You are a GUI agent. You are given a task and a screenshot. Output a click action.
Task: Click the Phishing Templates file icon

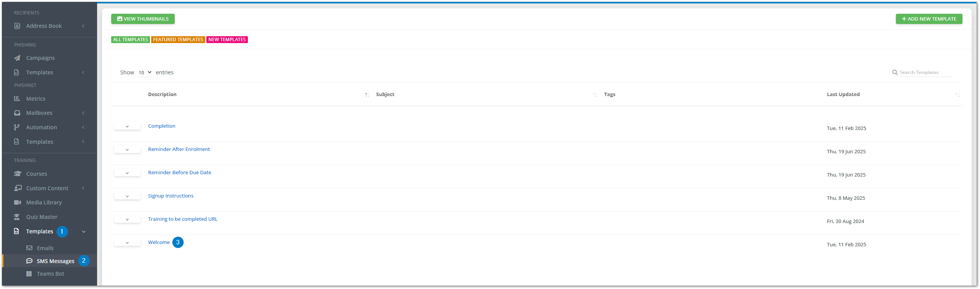17,72
